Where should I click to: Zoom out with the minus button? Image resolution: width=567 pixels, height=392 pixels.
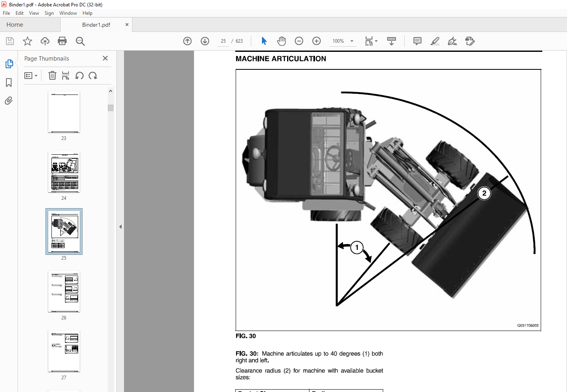coord(299,41)
